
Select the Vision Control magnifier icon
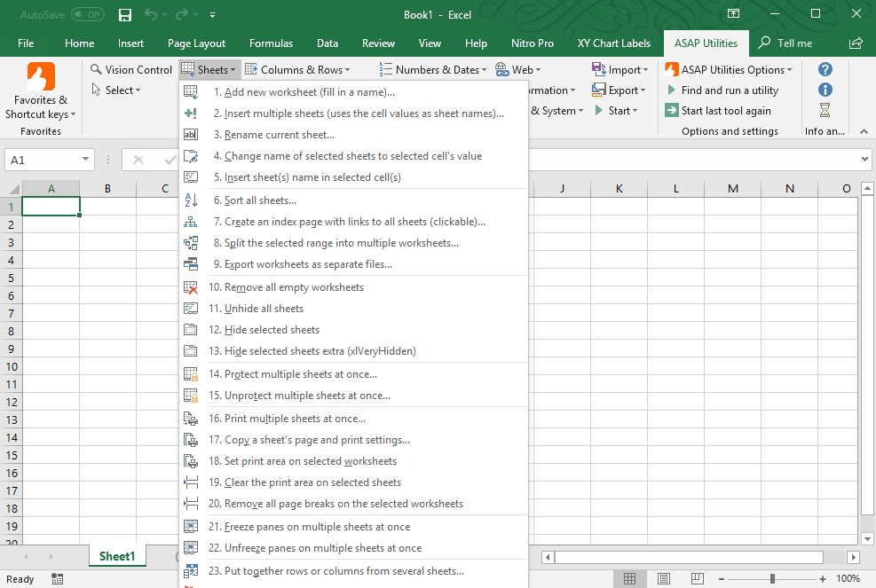click(97, 68)
